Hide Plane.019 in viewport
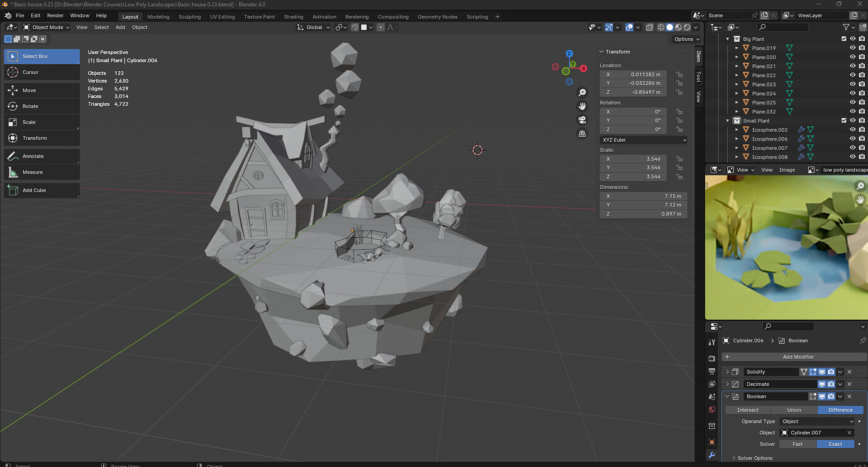Screen dimensions: 868x467 (x=853, y=48)
